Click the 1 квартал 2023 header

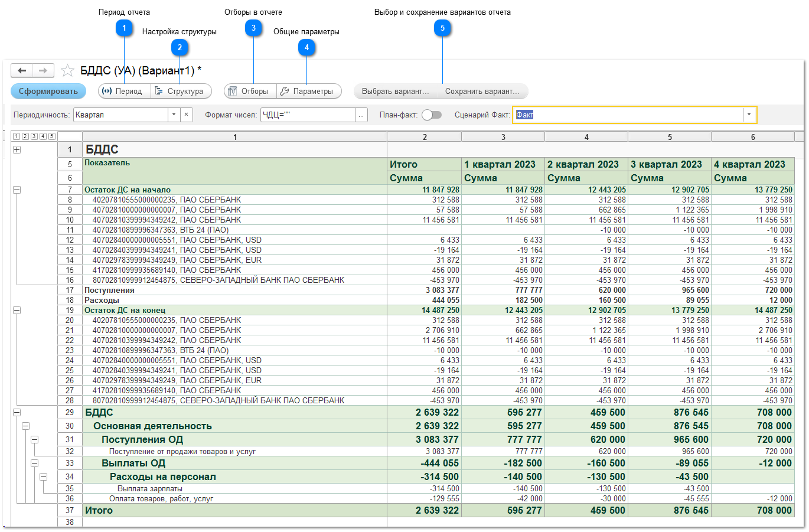pyautogui.click(x=503, y=164)
